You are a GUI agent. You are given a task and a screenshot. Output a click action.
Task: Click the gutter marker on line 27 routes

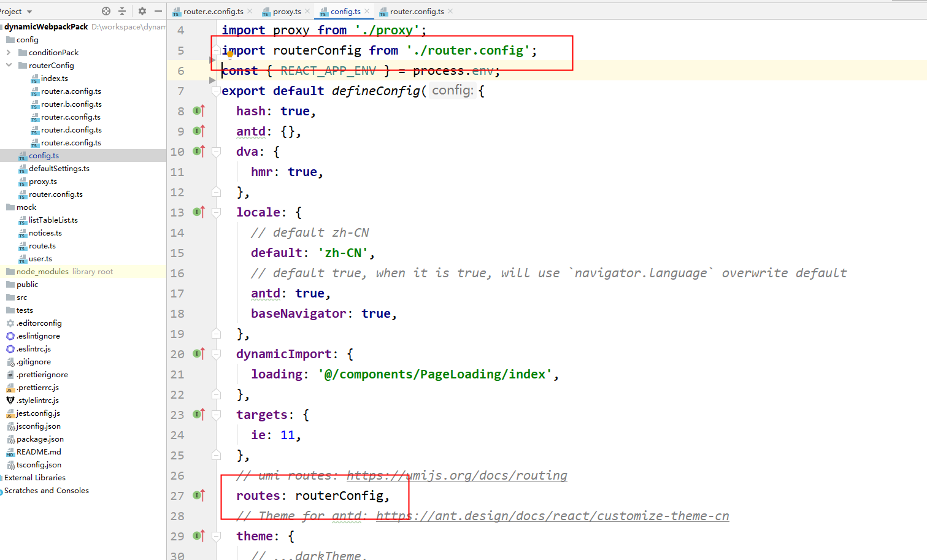(199, 496)
